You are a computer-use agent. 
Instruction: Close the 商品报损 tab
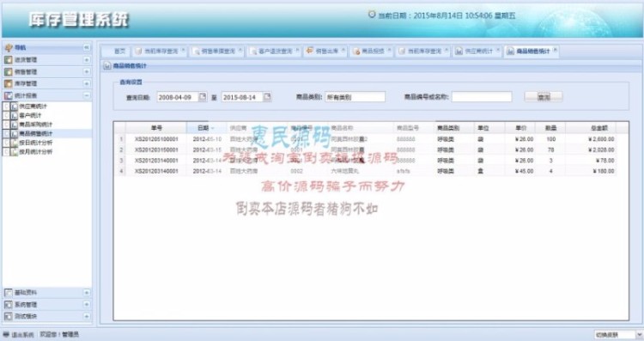point(389,50)
